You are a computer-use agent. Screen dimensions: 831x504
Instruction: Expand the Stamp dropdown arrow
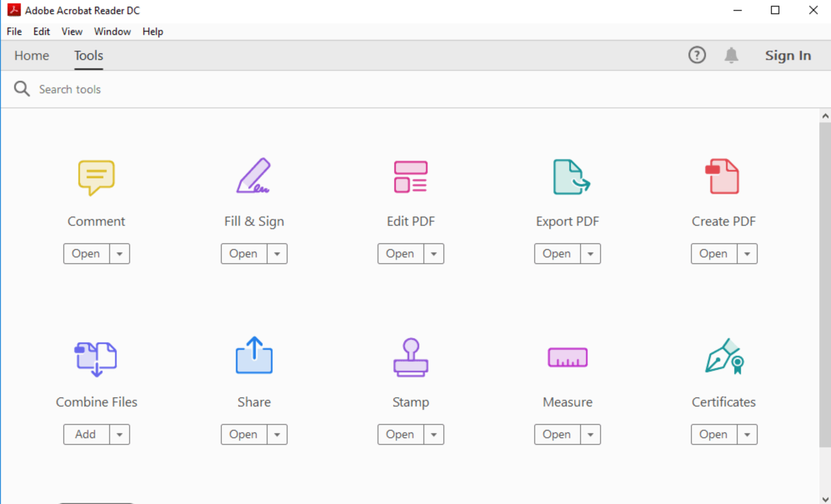(434, 434)
